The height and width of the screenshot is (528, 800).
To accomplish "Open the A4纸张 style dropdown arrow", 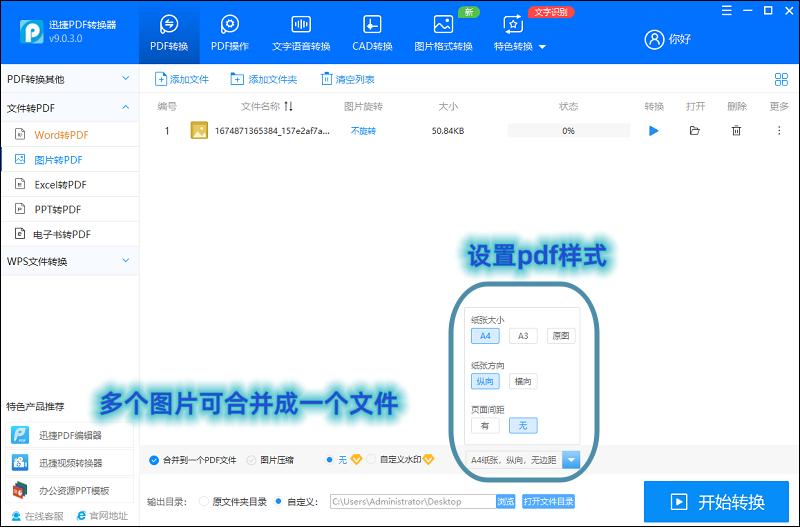I will [x=571, y=460].
